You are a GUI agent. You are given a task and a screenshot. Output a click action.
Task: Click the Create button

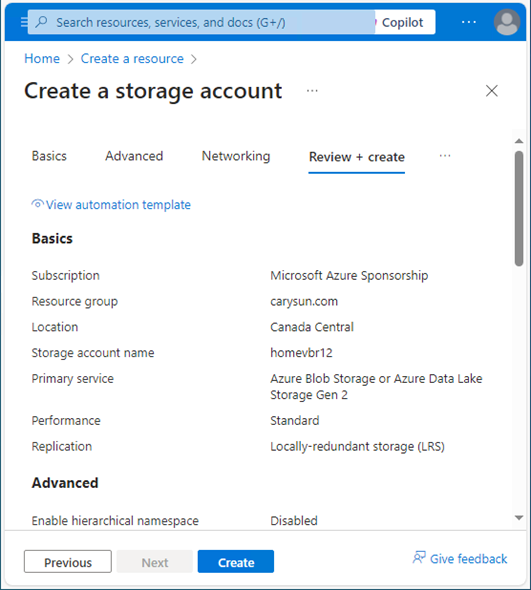(236, 562)
